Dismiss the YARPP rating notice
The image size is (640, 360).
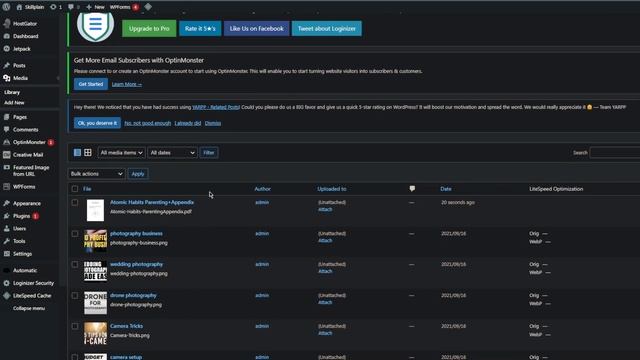[213, 123]
